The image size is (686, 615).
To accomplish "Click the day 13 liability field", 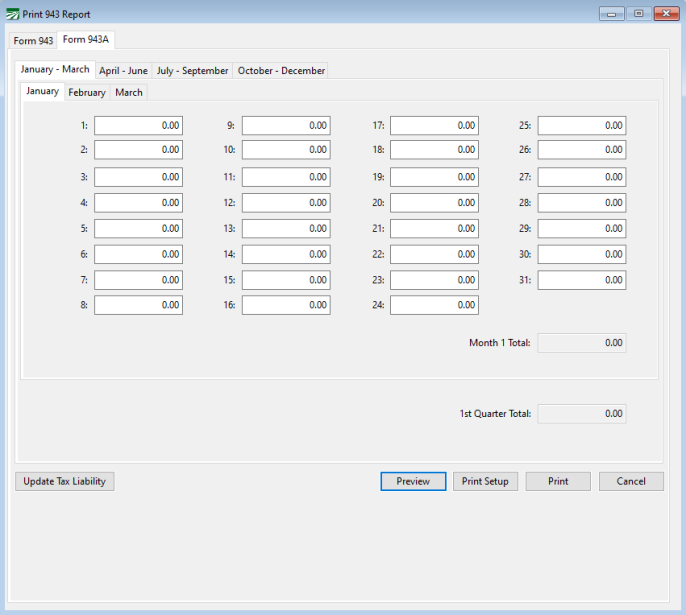I will [x=286, y=229].
